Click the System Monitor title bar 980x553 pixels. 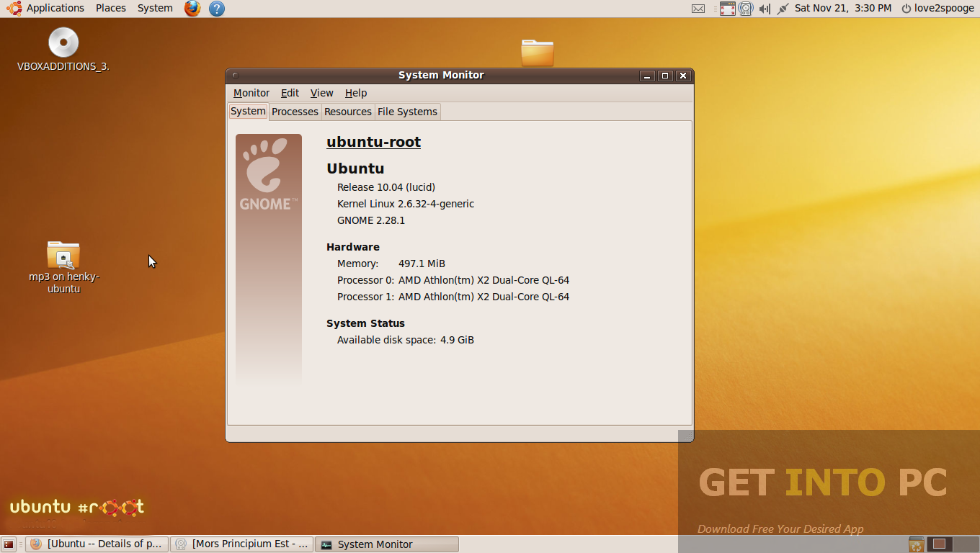point(441,75)
